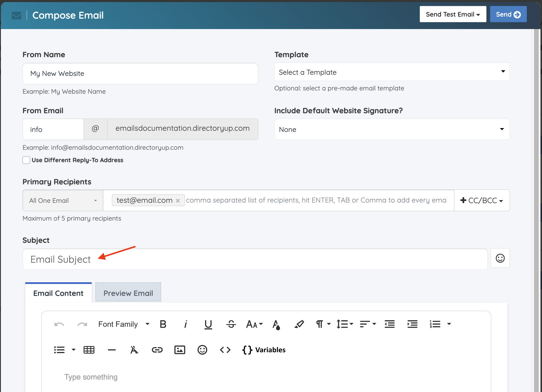The image size is (542, 392).
Task: Click the Send button
Action: click(508, 14)
